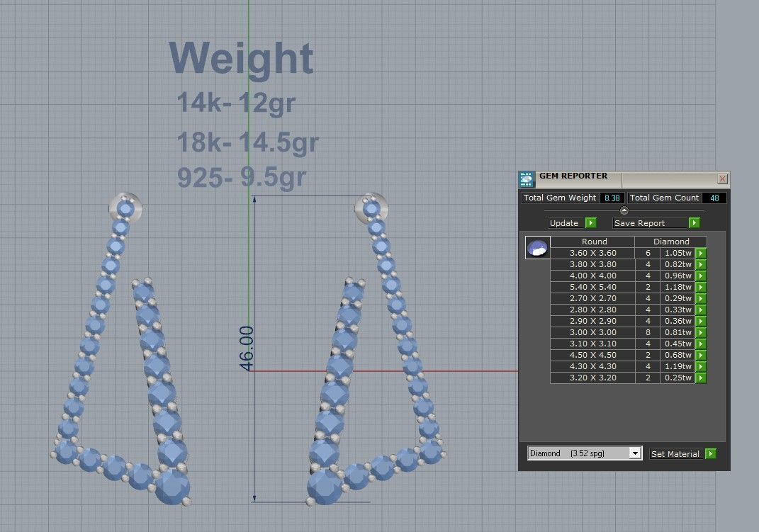759x532 pixels.
Task: Click the green arrow for 5.40 X 5.40 row
Action: pyautogui.click(x=700, y=288)
